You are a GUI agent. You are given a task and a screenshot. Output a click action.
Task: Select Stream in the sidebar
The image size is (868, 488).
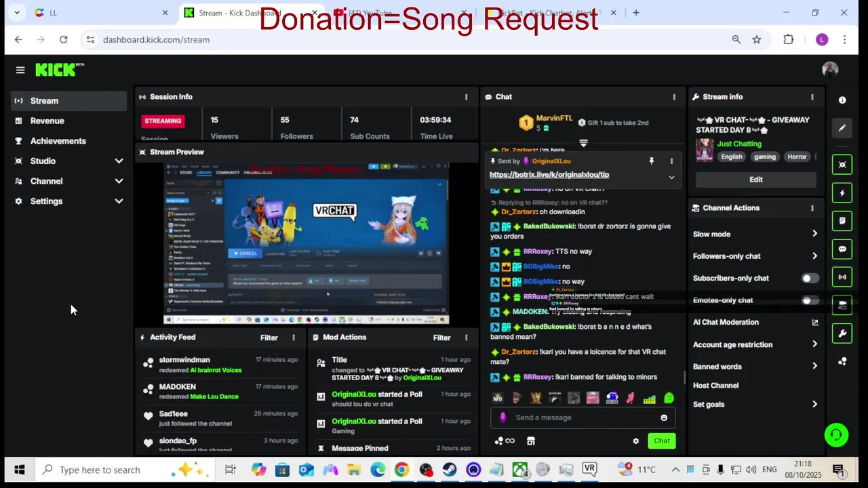point(68,100)
